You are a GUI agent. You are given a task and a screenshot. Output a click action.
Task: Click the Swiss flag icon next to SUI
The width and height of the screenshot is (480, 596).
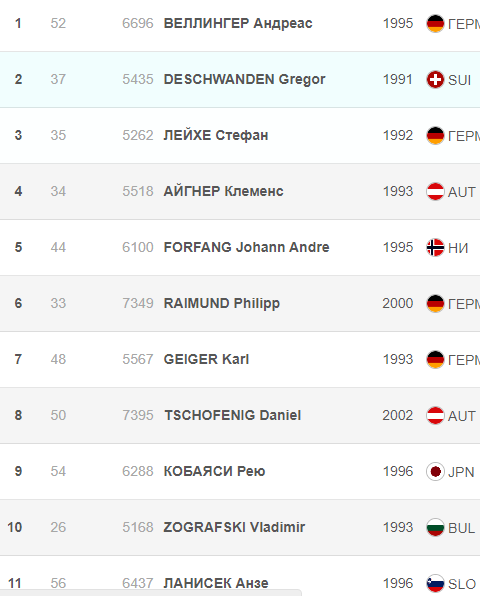click(x=435, y=79)
